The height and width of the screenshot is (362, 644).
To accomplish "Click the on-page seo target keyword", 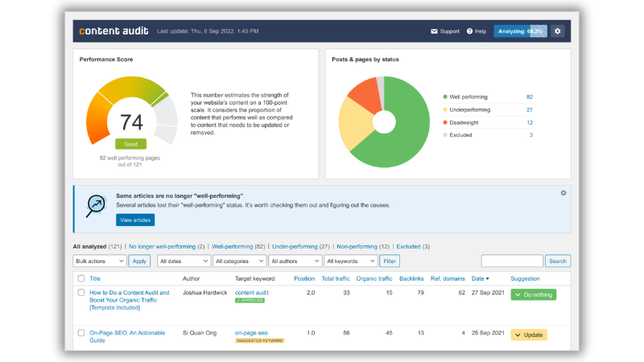I will pos(251,333).
